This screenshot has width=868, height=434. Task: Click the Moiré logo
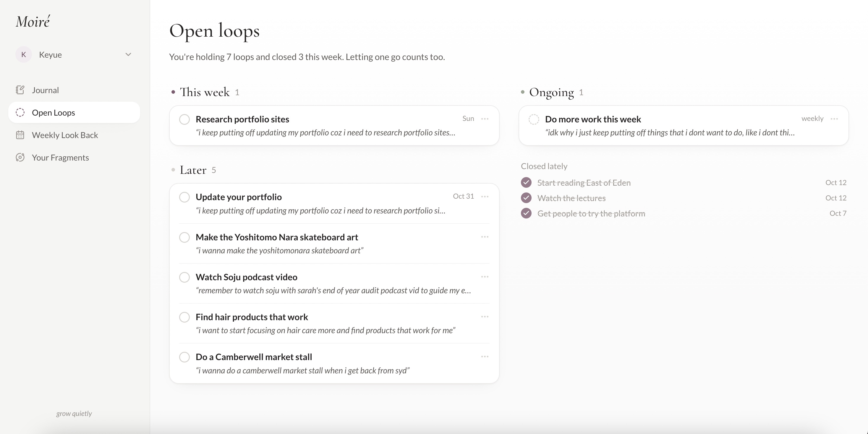click(33, 22)
